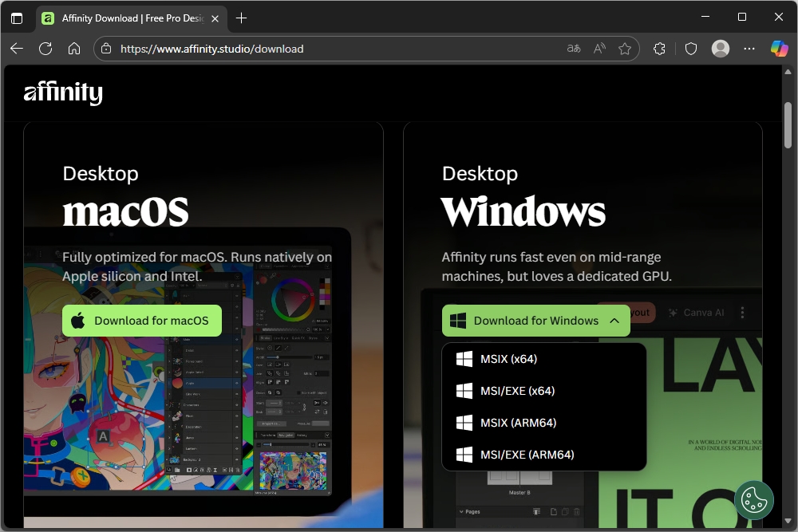
Task: Open the Settings and more menu
Action: [749, 49]
